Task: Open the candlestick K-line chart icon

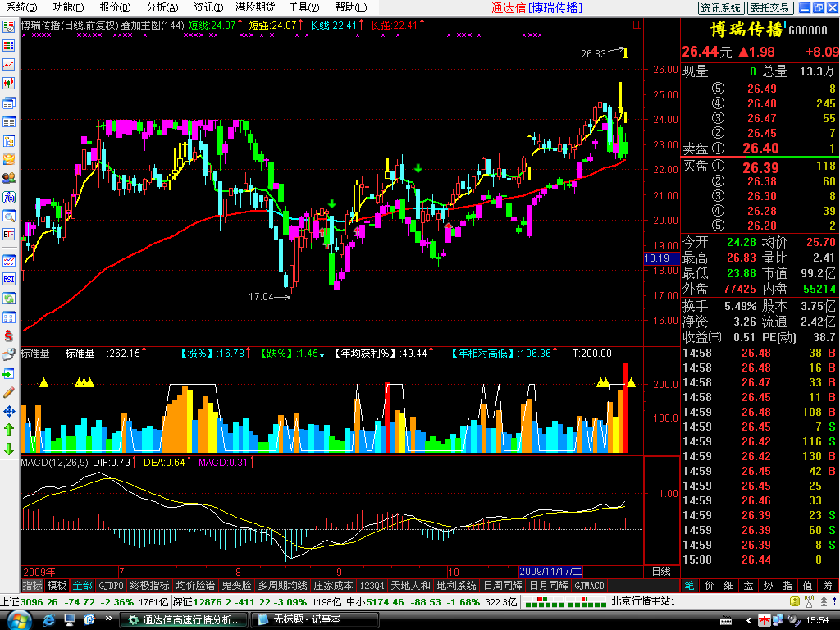Action: coord(8,83)
